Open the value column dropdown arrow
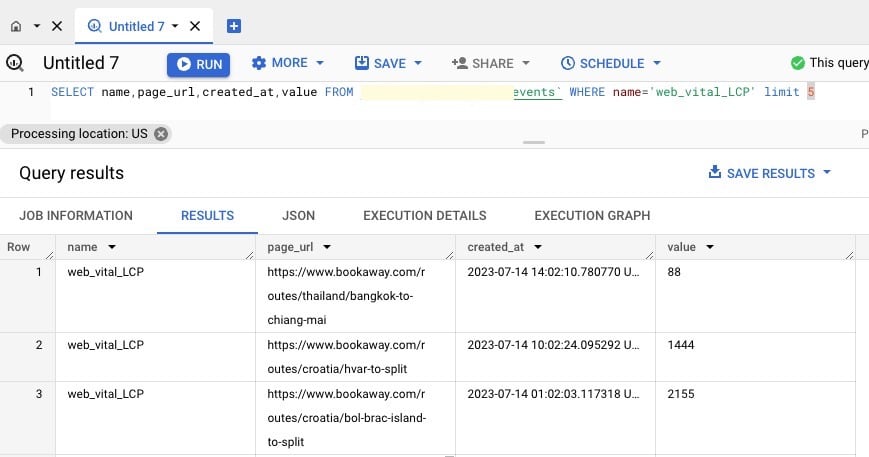Image resolution: width=869 pixels, height=457 pixels. pyautogui.click(x=710, y=247)
